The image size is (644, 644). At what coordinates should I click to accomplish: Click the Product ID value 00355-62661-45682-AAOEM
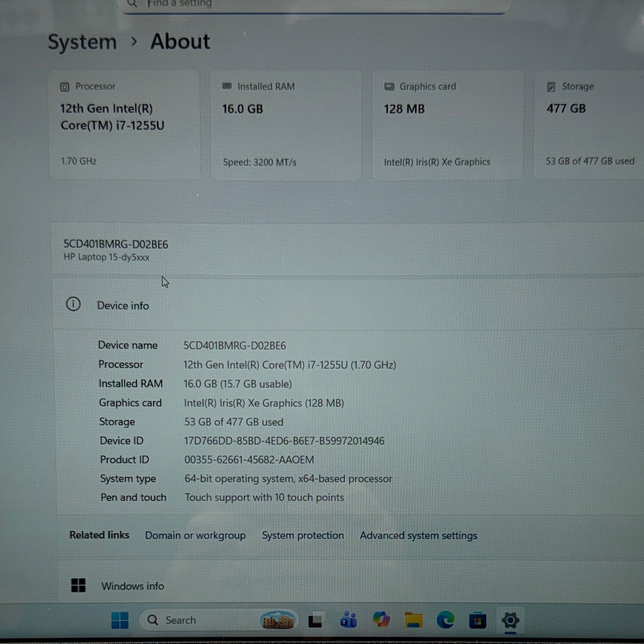click(249, 460)
